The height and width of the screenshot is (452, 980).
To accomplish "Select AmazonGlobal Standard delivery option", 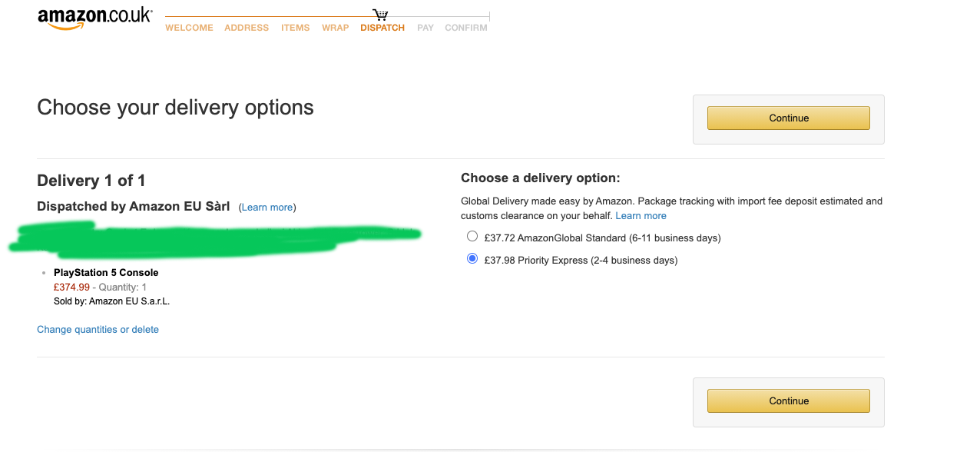I will (472, 237).
